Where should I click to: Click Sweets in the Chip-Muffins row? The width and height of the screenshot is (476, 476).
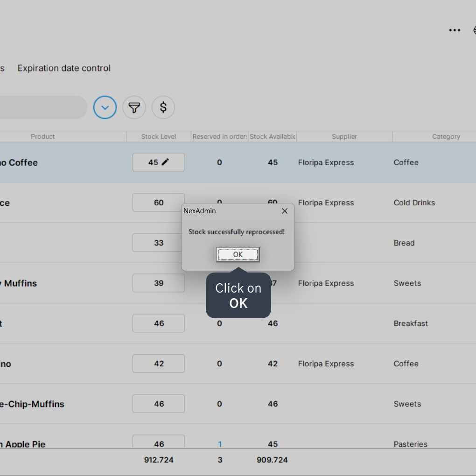pyautogui.click(x=407, y=404)
